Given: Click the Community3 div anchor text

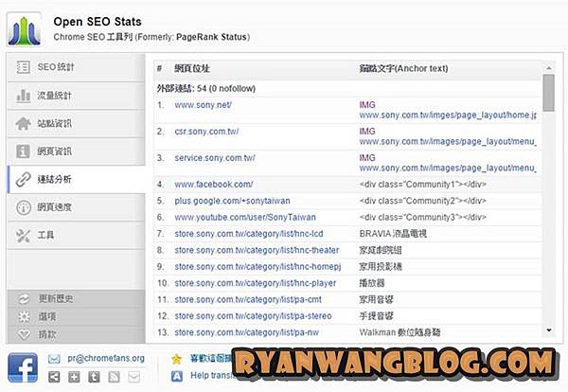Looking at the screenshot, I should point(423,218).
